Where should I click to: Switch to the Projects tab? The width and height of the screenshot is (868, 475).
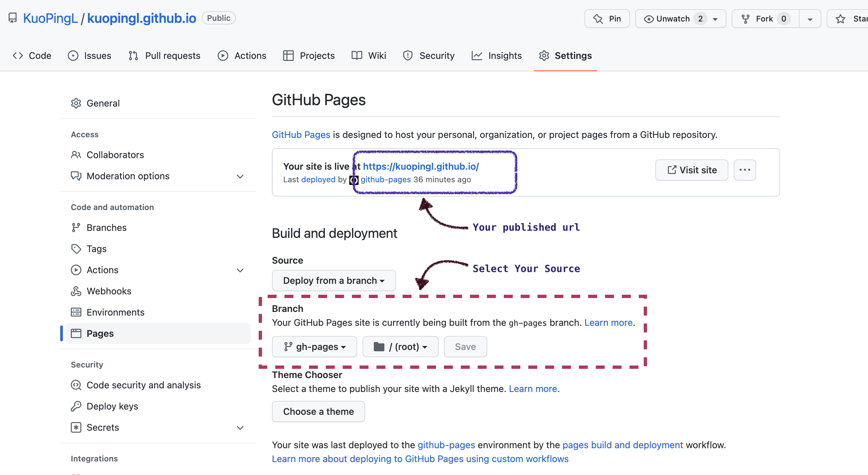click(x=309, y=56)
